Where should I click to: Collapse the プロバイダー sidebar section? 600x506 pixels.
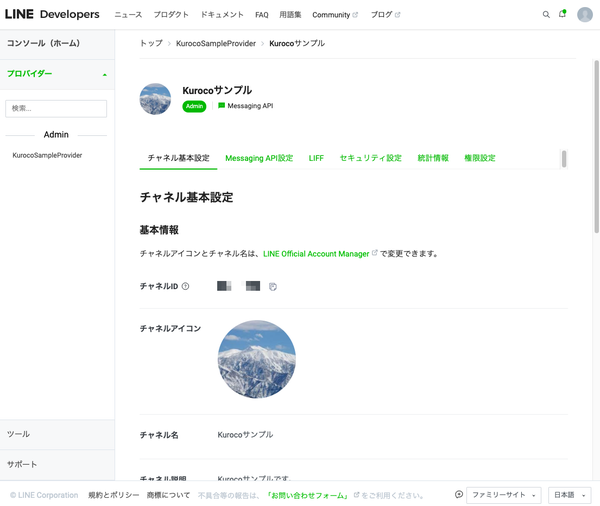tap(57, 74)
